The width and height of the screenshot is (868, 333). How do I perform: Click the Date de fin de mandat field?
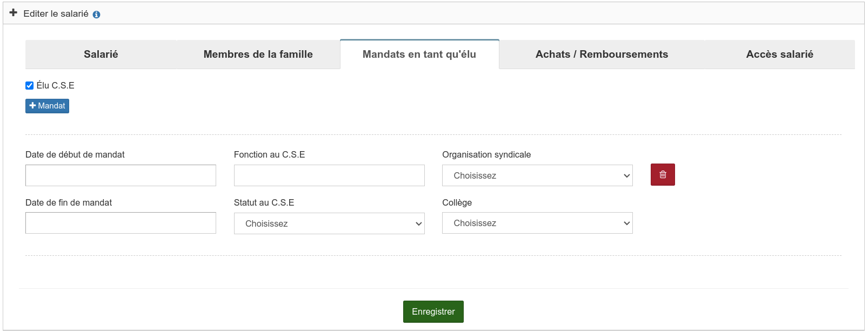click(121, 223)
